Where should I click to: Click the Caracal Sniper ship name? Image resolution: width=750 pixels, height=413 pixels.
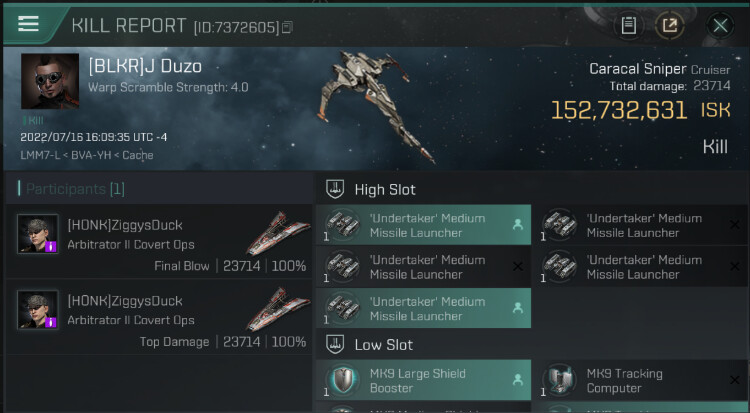click(x=637, y=69)
